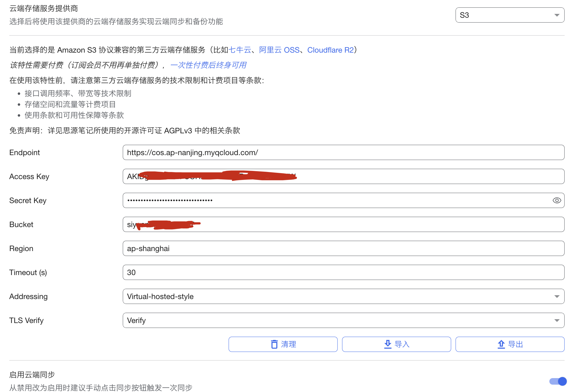Open the 七牛云 link
Image resolution: width=575 pixels, height=392 pixels.
[239, 50]
